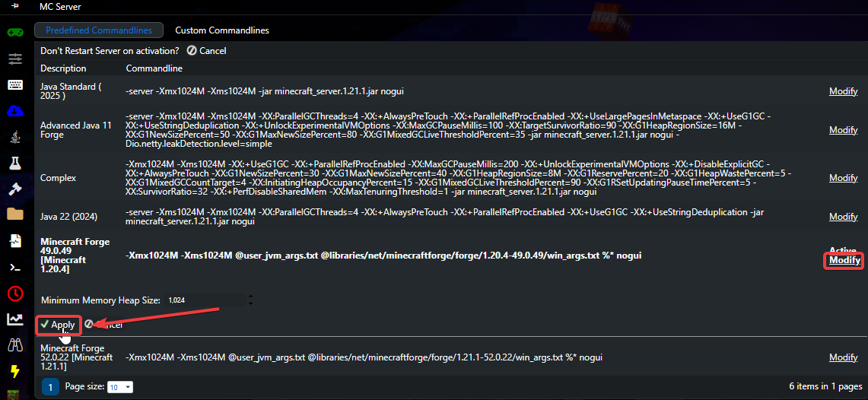Click the Apply button
The height and width of the screenshot is (400, 868).
coord(58,325)
